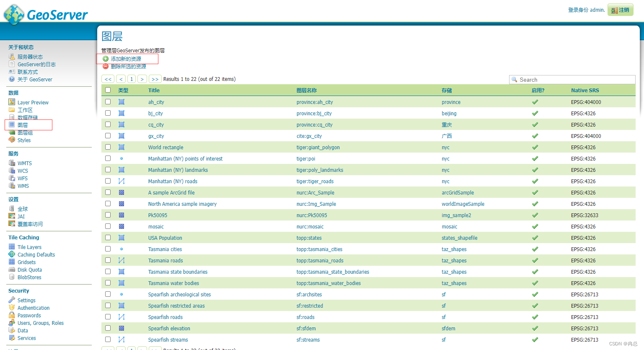Click the JAI settings icon
Screen dimensions: 644x350
pos(12,216)
